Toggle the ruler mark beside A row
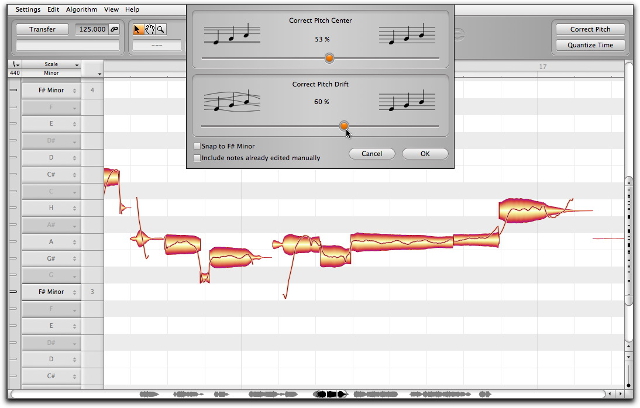 tap(14, 242)
